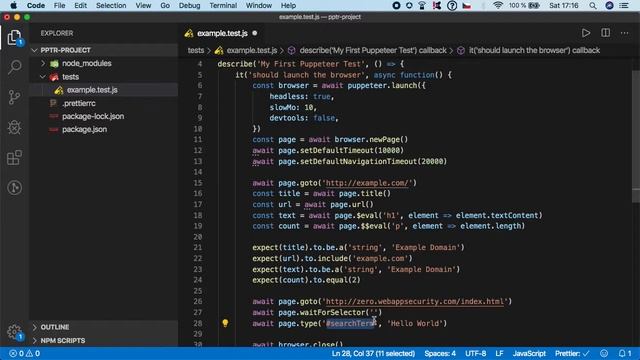Click the EXPLORER panel title
This screenshot has height=360, width=640.
tap(57, 33)
